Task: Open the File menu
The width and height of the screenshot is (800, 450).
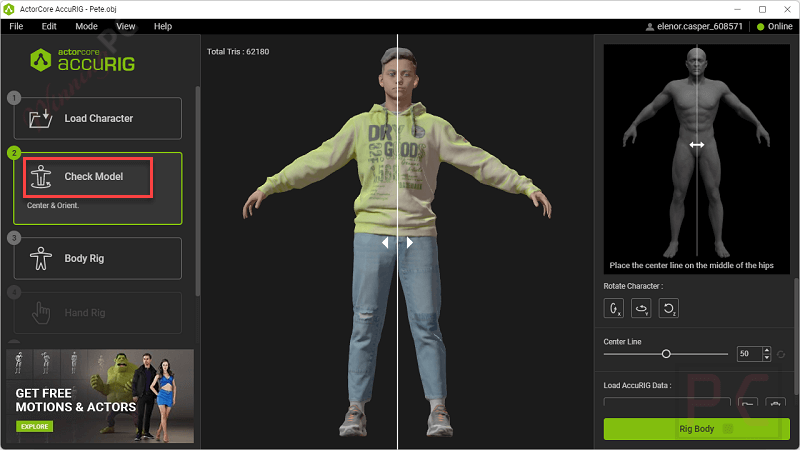Action: click(x=16, y=26)
